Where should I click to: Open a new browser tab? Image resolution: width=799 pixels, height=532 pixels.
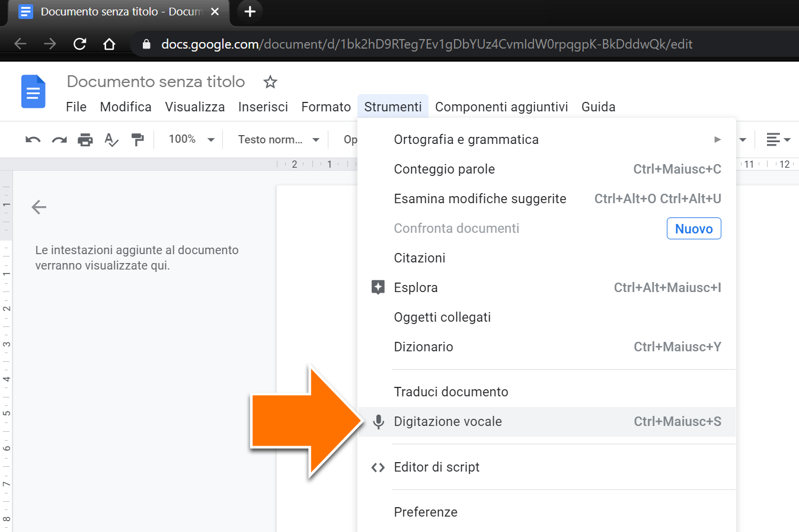[x=250, y=11]
